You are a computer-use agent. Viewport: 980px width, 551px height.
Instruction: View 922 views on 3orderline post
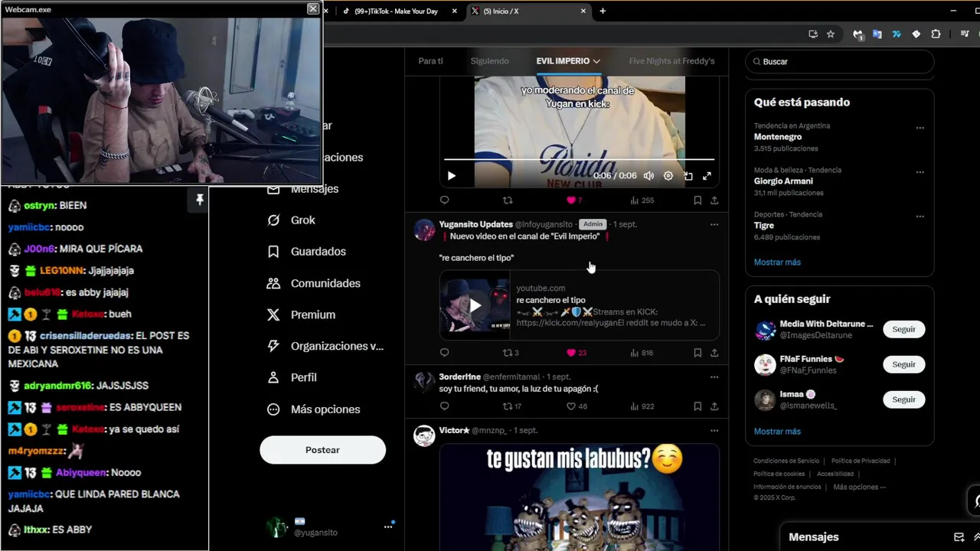pos(642,406)
